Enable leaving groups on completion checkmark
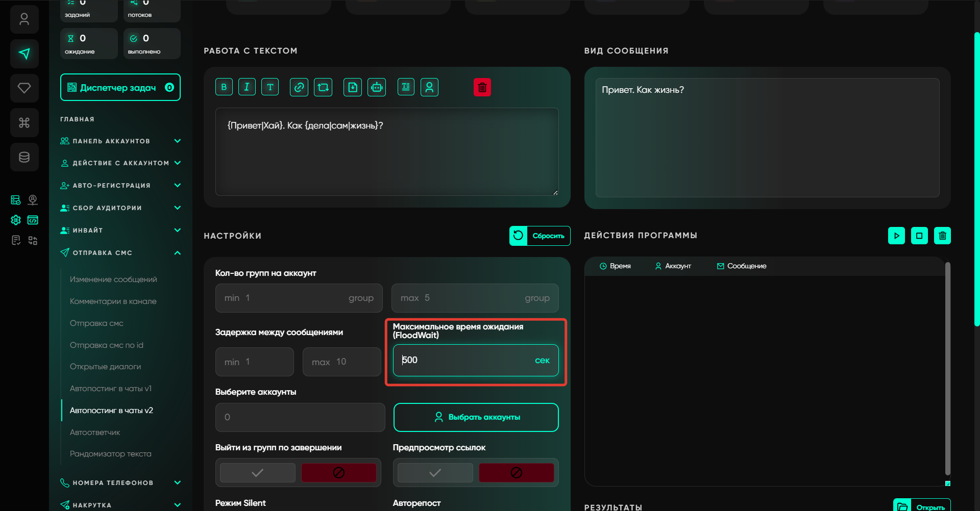The width and height of the screenshot is (980, 511). coord(258,473)
